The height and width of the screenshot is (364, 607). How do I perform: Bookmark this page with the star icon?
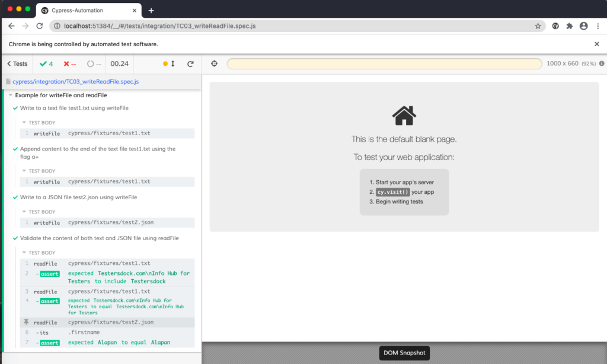[x=538, y=26]
